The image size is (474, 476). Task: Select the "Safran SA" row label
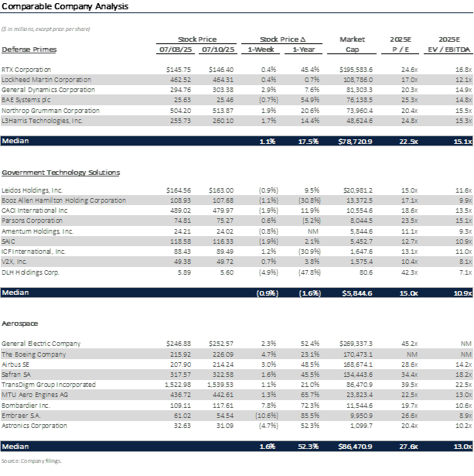coord(16,375)
